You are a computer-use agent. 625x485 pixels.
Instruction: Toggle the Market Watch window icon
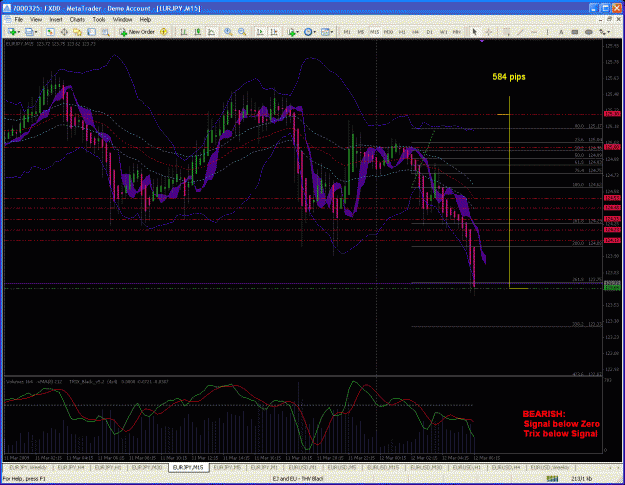50,32
